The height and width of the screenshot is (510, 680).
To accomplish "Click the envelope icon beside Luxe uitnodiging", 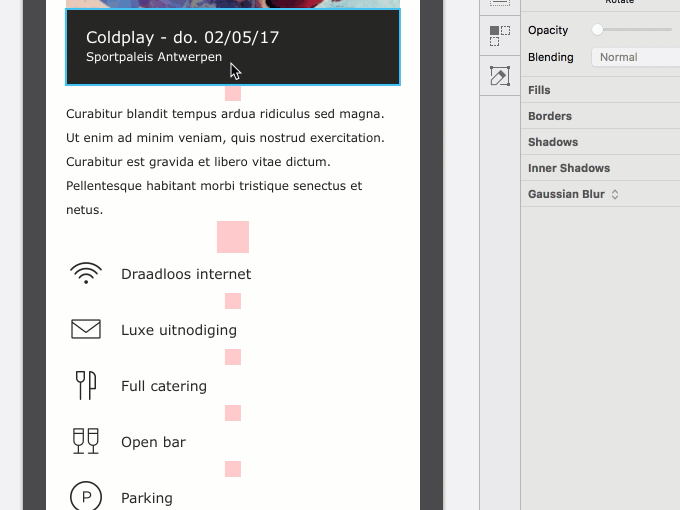I will 86,329.
